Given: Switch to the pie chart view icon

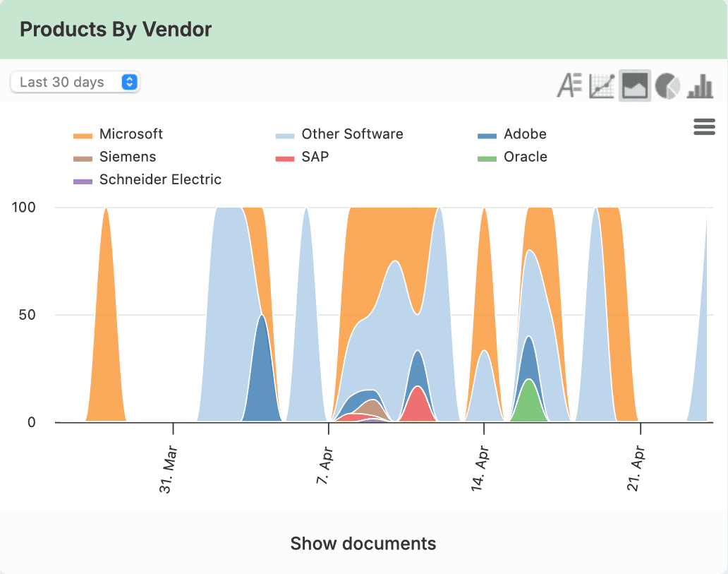Looking at the screenshot, I should [x=667, y=85].
